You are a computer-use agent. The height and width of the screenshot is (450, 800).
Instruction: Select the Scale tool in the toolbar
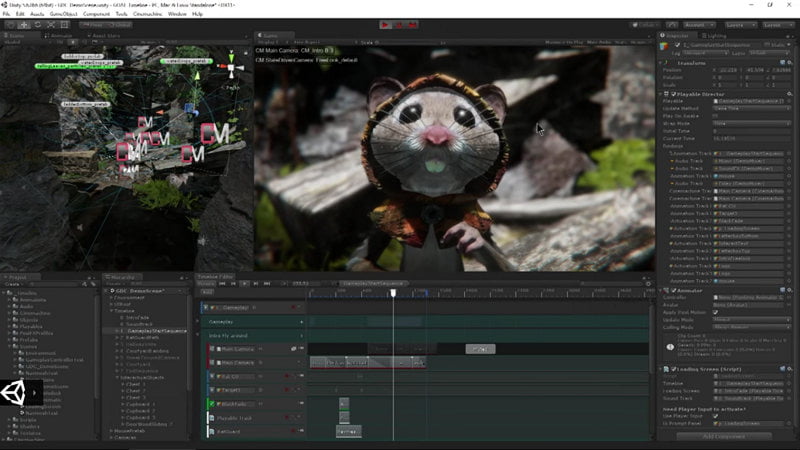pyautogui.click(x=49, y=24)
